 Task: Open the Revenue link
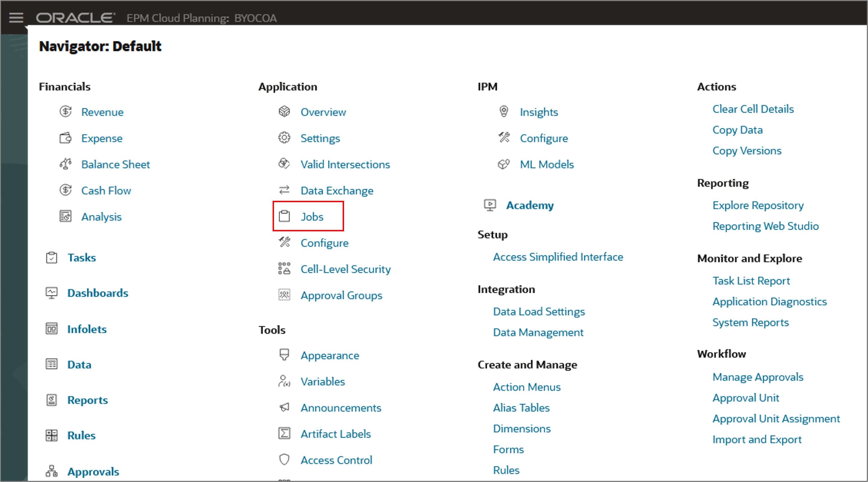[x=102, y=112]
